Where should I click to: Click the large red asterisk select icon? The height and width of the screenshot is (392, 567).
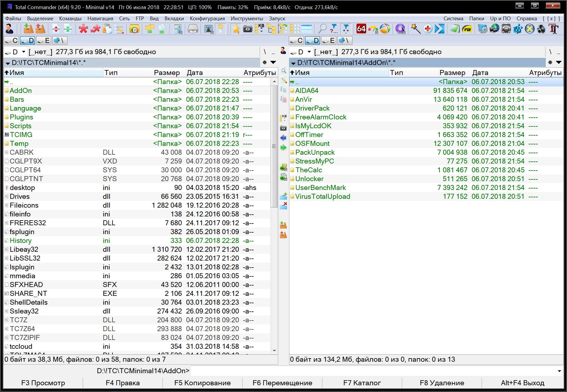[x=83, y=29]
